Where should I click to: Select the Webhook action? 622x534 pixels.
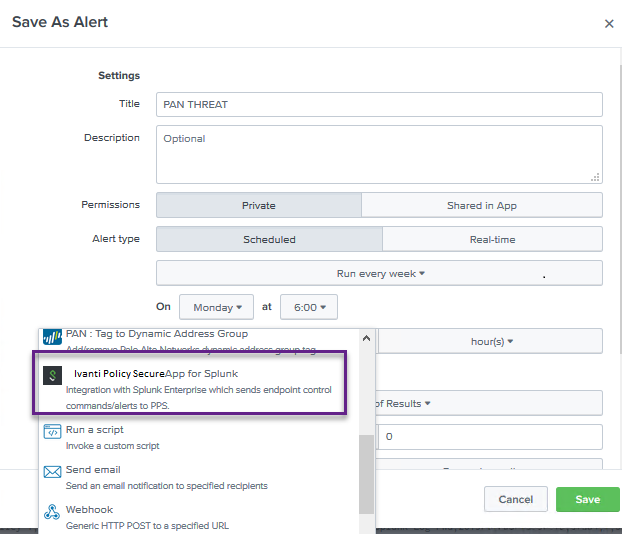(x=199, y=517)
